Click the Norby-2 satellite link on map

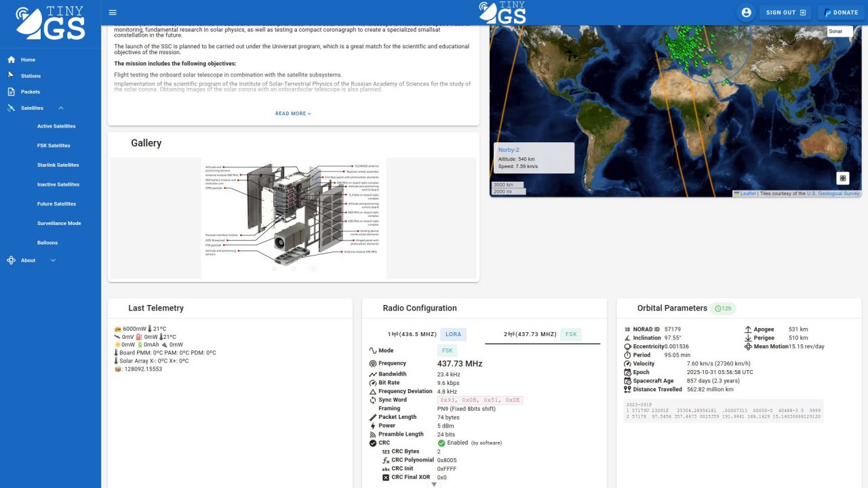click(509, 150)
